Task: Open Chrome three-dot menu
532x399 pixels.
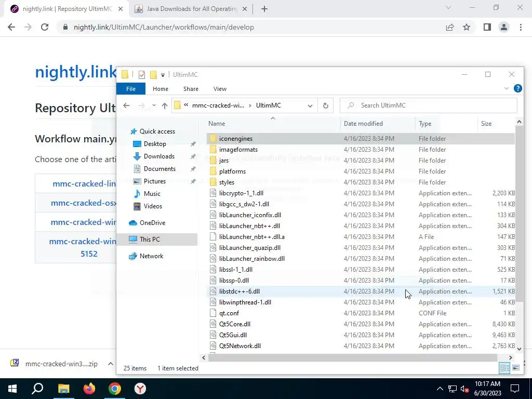Action: coord(521,27)
